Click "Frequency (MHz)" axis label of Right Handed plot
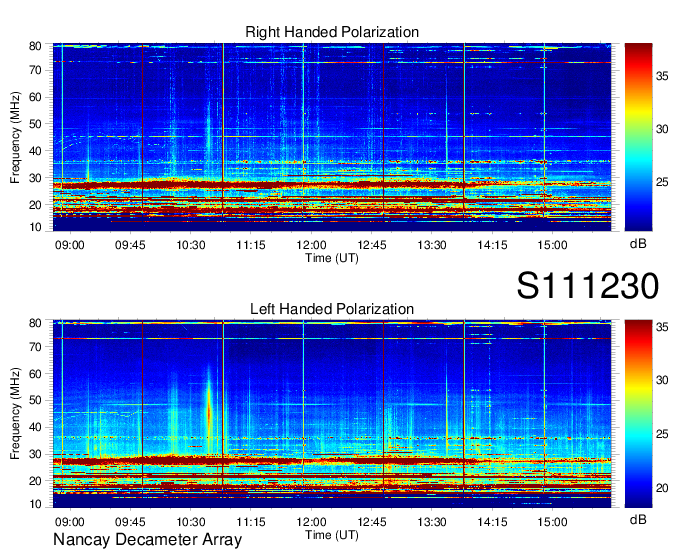The image size is (680, 552). 15,137
